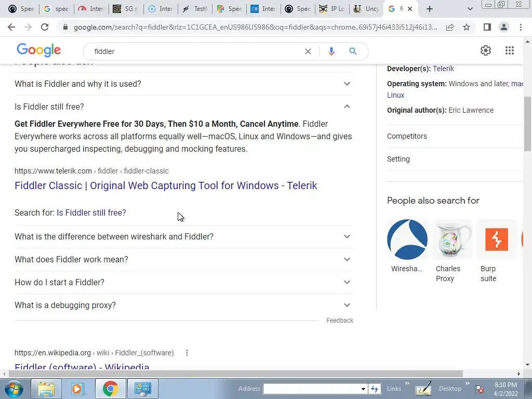Viewport: 532px width, 399px height.
Task: Go forward to next page
Action: tap(28, 27)
